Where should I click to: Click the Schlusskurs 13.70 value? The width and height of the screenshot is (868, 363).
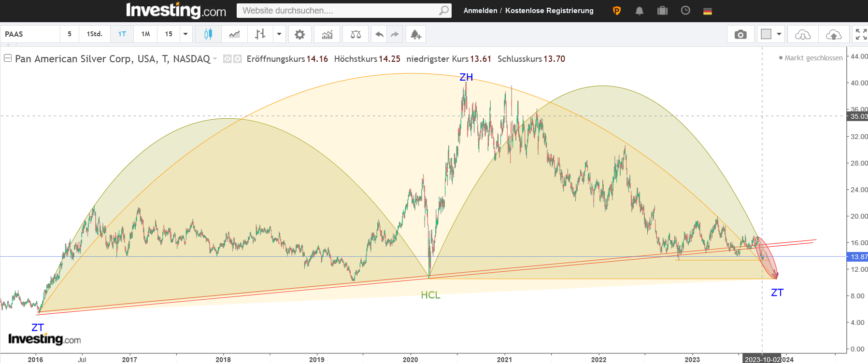click(554, 59)
